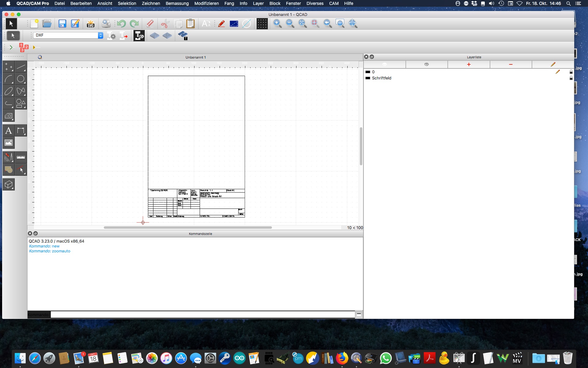
Task: Click the Undo arrow icon
Action: coord(121,24)
